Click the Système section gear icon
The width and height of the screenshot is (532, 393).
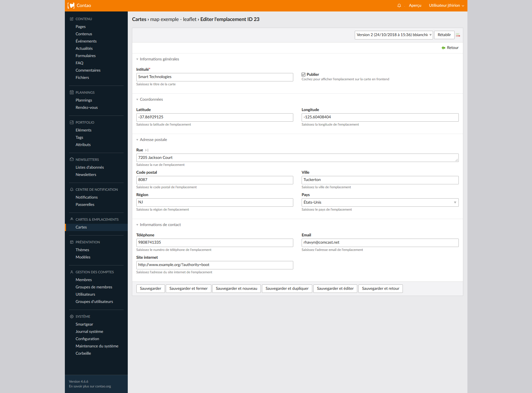pos(72,316)
